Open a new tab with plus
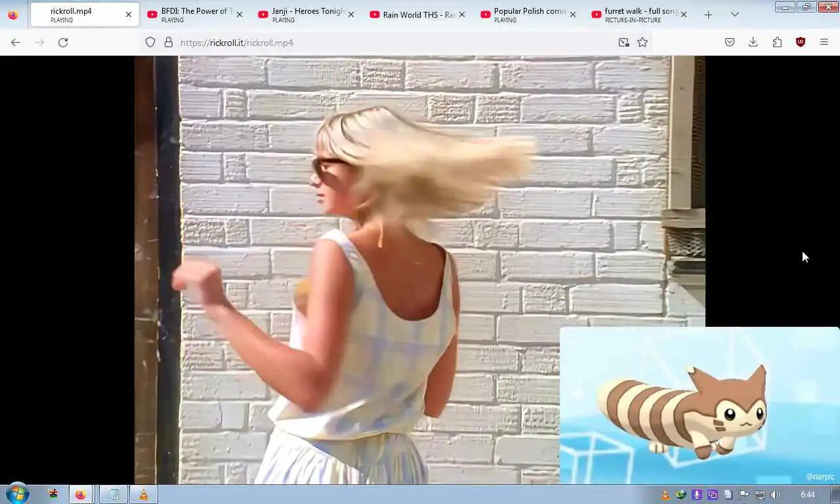The image size is (840, 504). tap(708, 14)
